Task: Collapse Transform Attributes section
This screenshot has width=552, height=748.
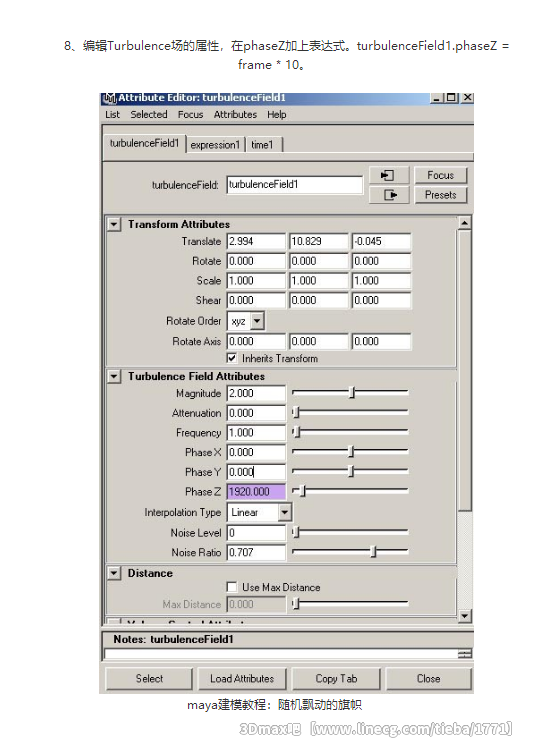Action: 114,224
